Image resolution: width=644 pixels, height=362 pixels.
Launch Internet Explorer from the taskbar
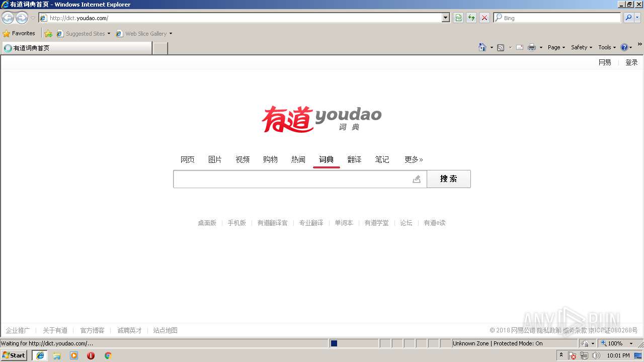coord(40,355)
